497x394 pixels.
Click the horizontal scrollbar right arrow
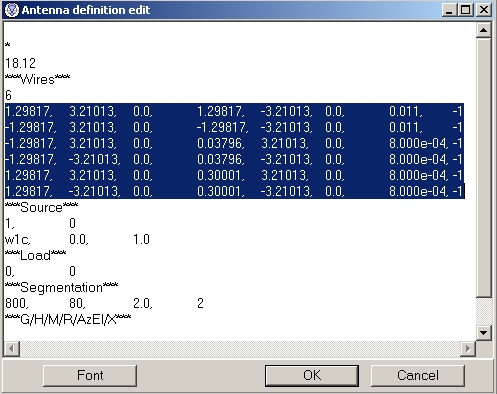pyautogui.click(x=468, y=349)
